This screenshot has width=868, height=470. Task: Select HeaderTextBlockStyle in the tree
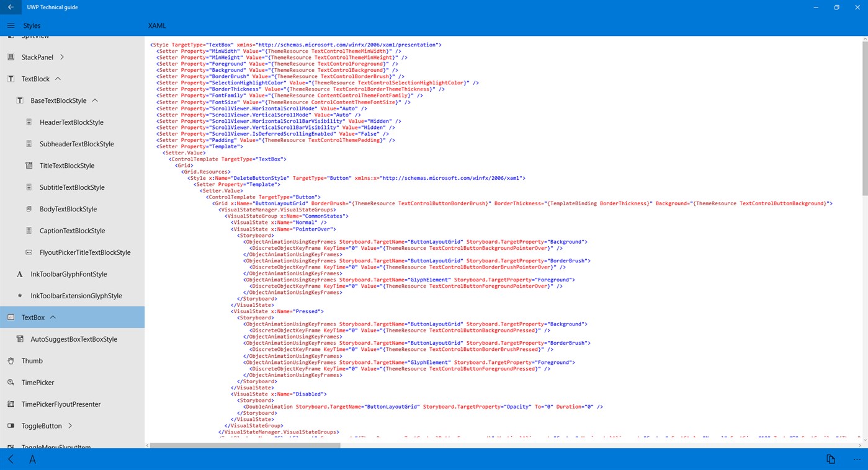click(71, 122)
